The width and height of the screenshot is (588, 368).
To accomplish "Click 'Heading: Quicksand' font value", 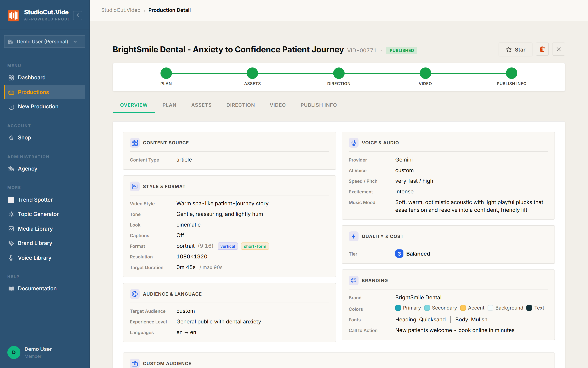I will pyautogui.click(x=420, y=320).
